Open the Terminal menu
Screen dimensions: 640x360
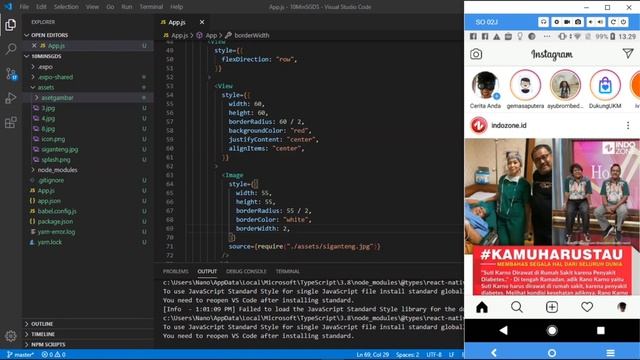tap(151, 7)
